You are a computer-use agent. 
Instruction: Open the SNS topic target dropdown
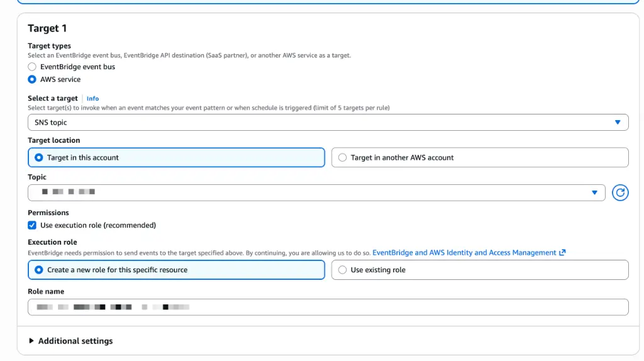click(328, 123)
